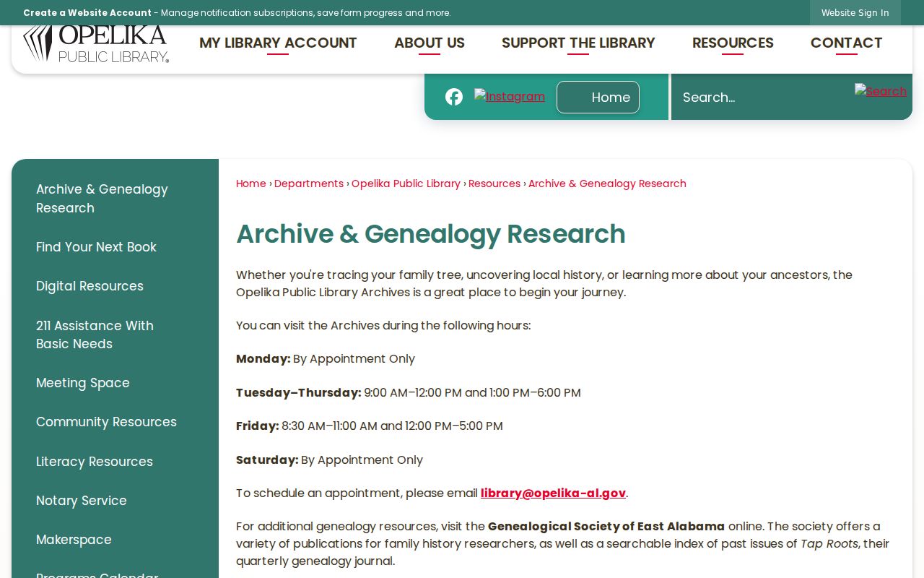The width and height of the screenshot is (924, 578).
Task: Go to Home in breadcrumb
Action: tap(251, 184)
